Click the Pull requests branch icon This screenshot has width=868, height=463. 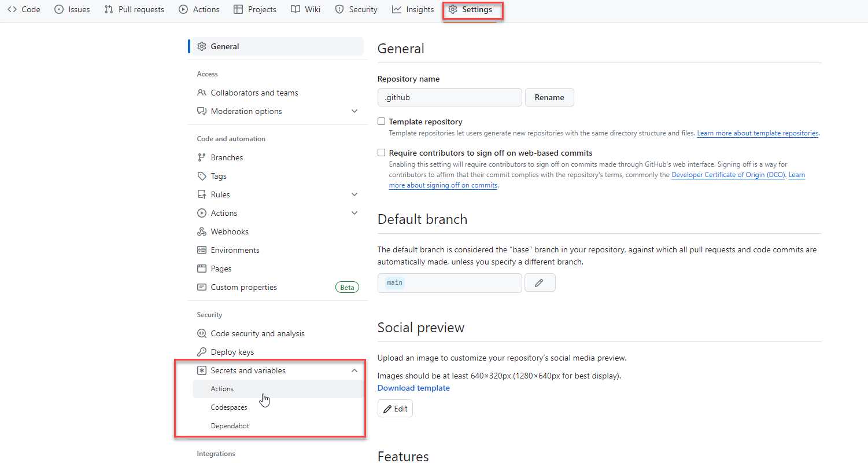point(109,9)
